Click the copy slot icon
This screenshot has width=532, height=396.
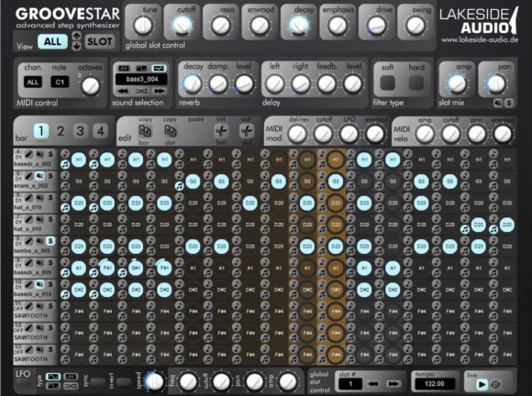coord(170,131)
